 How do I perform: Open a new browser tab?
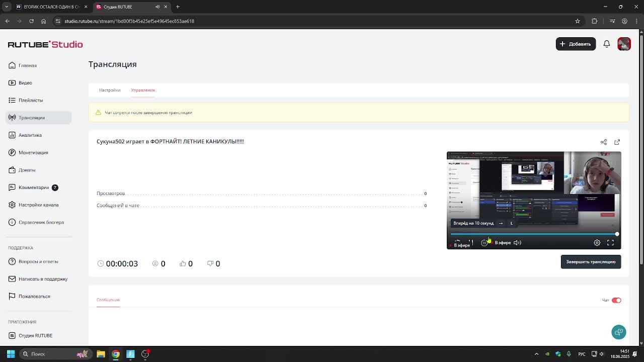[178, 7]
